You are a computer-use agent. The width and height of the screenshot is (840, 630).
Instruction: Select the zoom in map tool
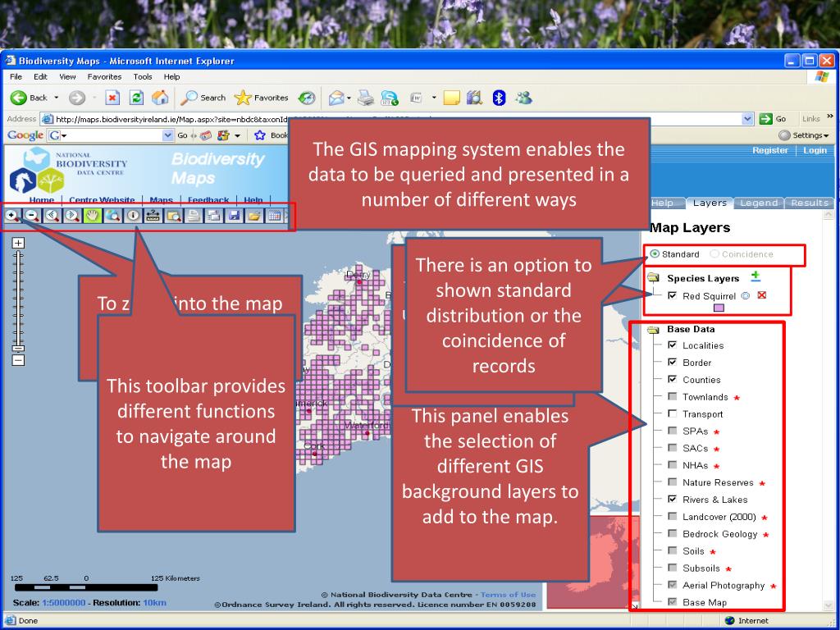pyautogui.click(x=11, y=216)
